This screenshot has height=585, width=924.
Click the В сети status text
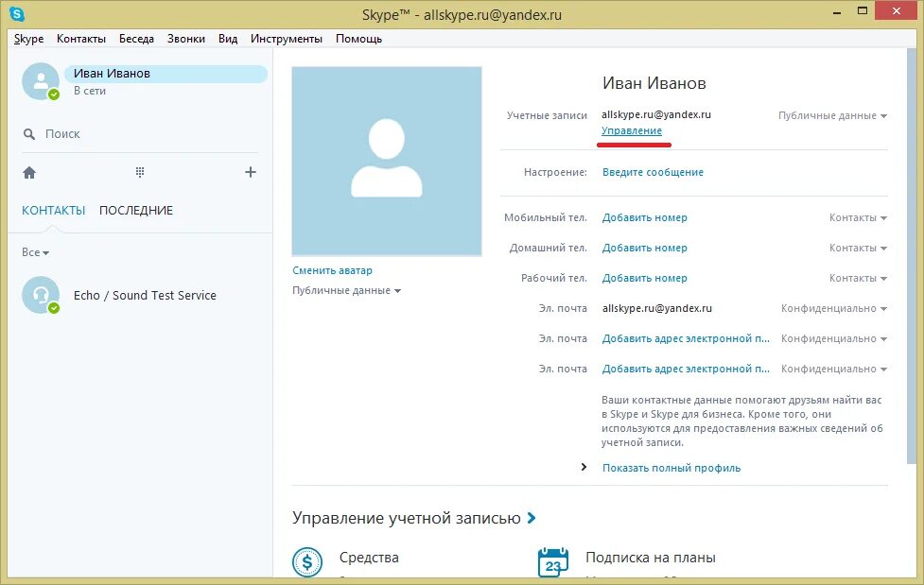[90, 92]
